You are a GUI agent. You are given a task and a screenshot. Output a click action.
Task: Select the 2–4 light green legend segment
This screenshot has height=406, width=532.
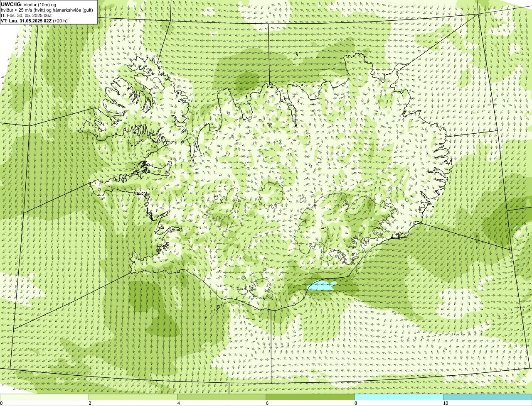tap(133, 397)
